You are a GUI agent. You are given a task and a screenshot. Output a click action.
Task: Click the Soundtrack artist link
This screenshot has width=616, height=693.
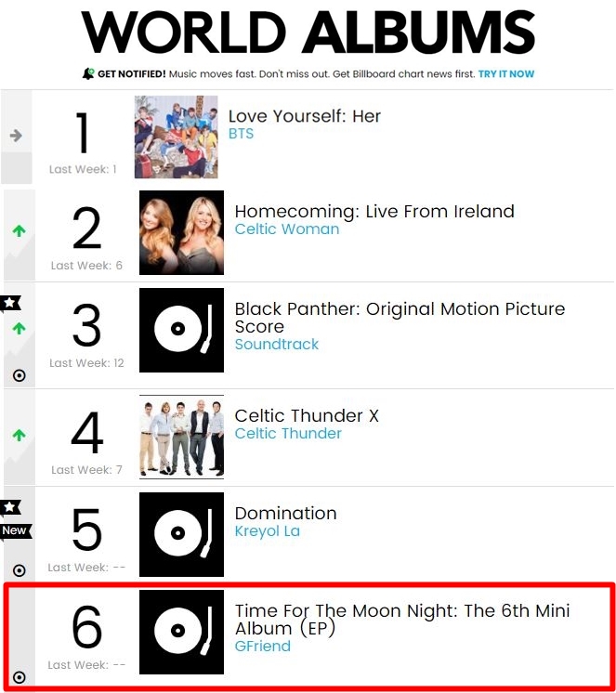(x=276, y=345)
